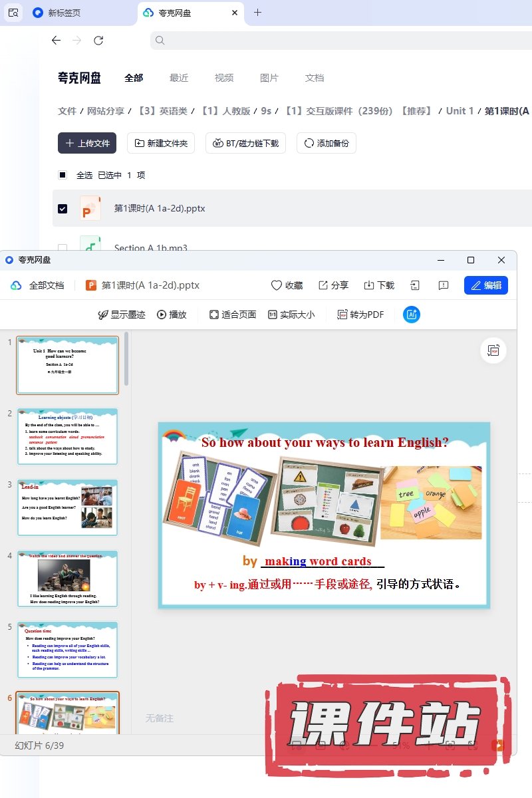The height and width of the screenshot is (798, 532).
Task: Click the 上传文件 upload button
Action: click(87, 143)
